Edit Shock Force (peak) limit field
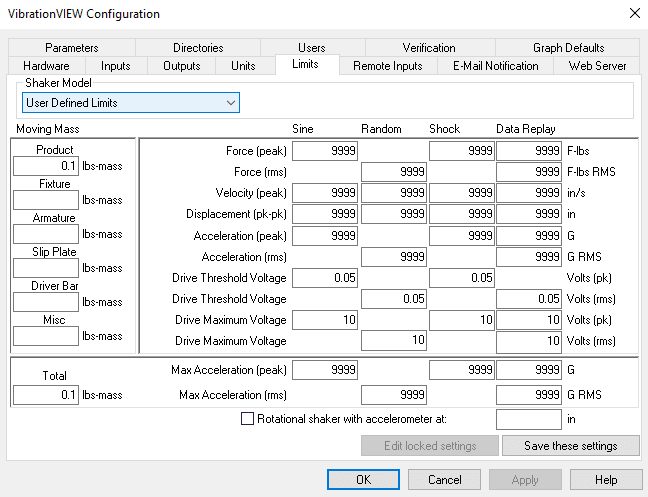 (462, 151)
